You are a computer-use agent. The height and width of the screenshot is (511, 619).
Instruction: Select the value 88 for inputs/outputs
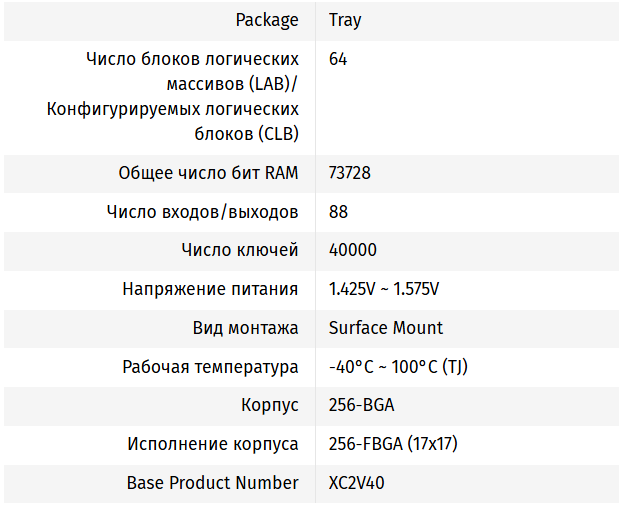point(338,212)
